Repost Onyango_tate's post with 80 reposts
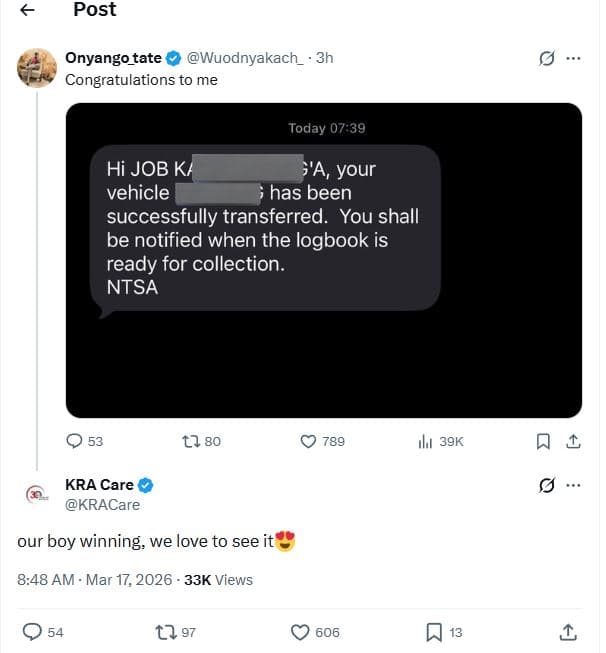The image size is (606, 653). 188,441
